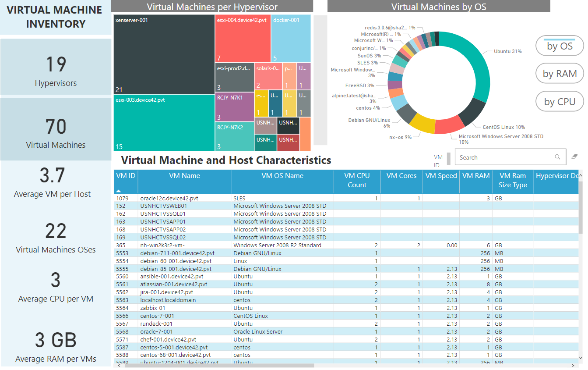Sort the table by VM Name column

(x=184, y=176)
